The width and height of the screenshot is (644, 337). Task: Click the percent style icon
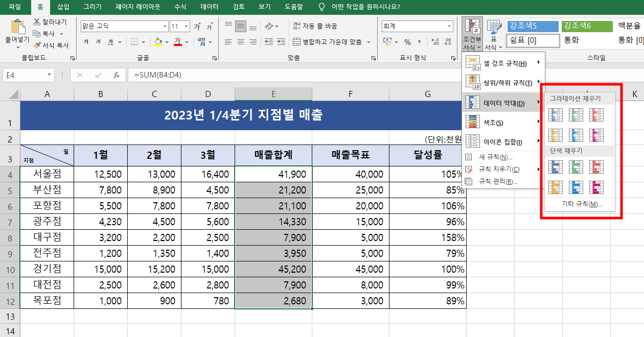[407, 42]
